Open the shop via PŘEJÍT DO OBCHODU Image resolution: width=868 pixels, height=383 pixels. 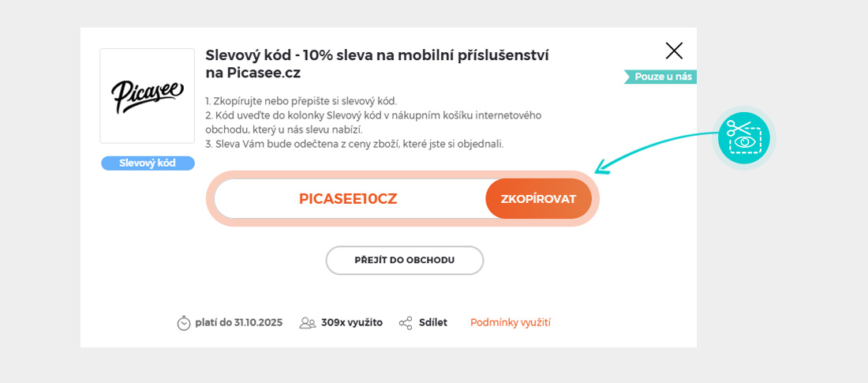click(x=404, y=261)
